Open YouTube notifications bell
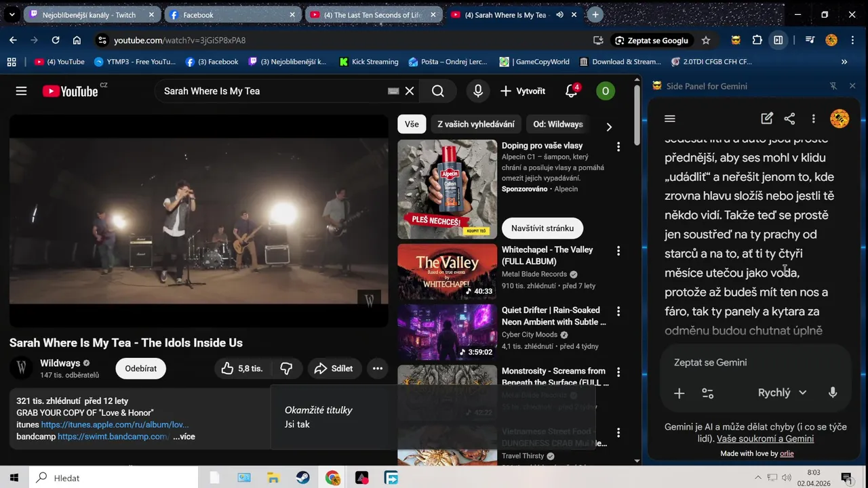The height and width of the screenshot is (488, 868). (x=572, y=91)
